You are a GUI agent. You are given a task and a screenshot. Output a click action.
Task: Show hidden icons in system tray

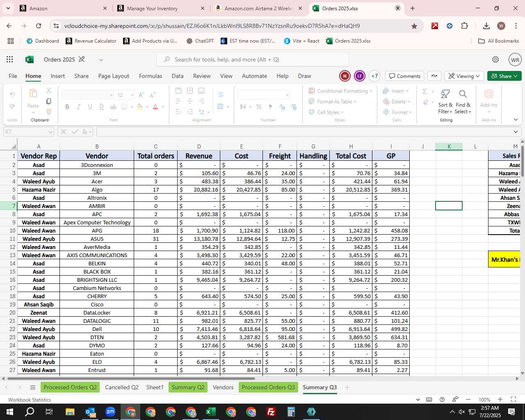click(452, 412)
